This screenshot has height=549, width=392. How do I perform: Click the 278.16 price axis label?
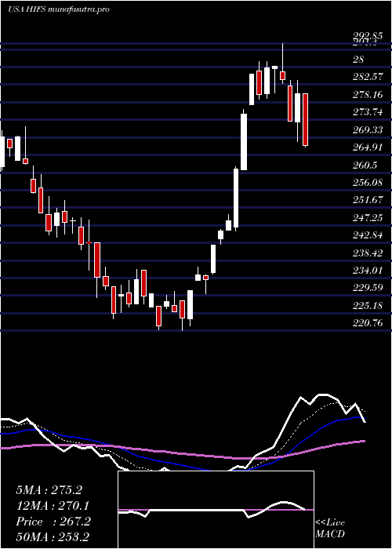tap(368, 94)
